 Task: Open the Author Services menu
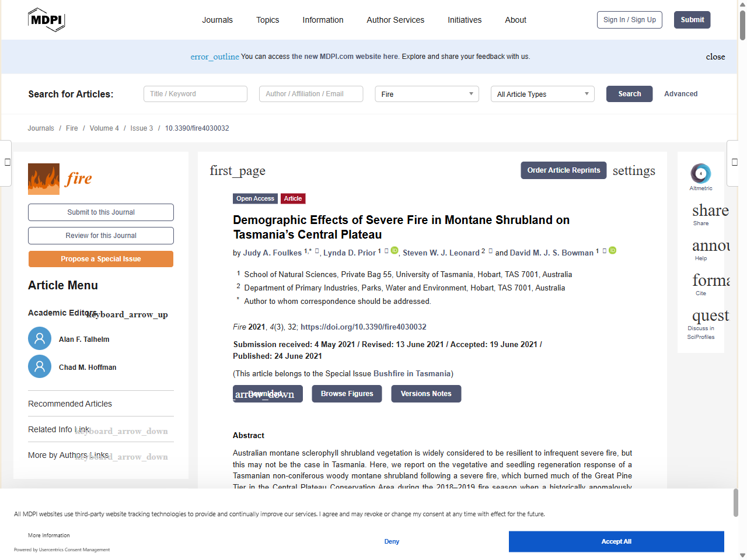point(395,20)
